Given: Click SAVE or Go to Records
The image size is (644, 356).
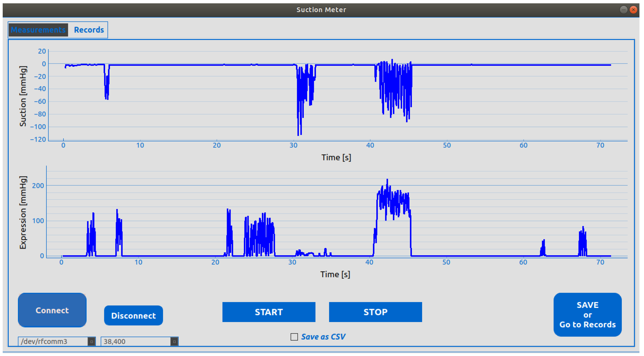Looking at the screenshot, I should [587, 315].
